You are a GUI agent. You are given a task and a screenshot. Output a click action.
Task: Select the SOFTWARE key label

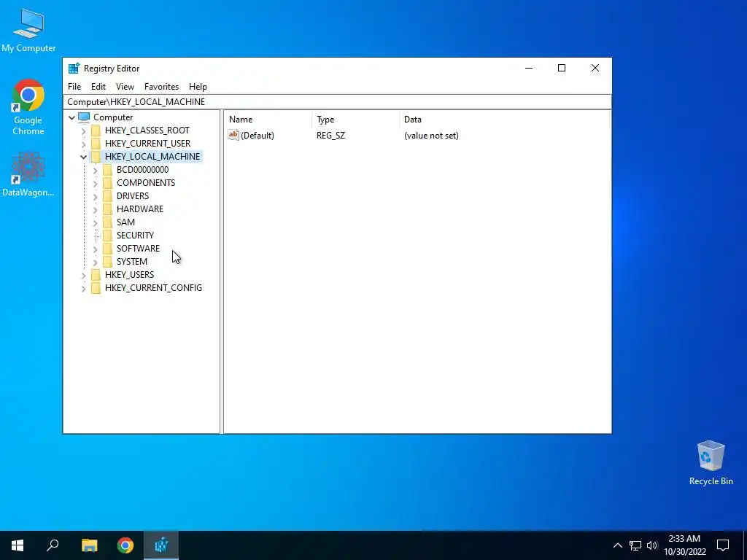[x=138, y=248]
